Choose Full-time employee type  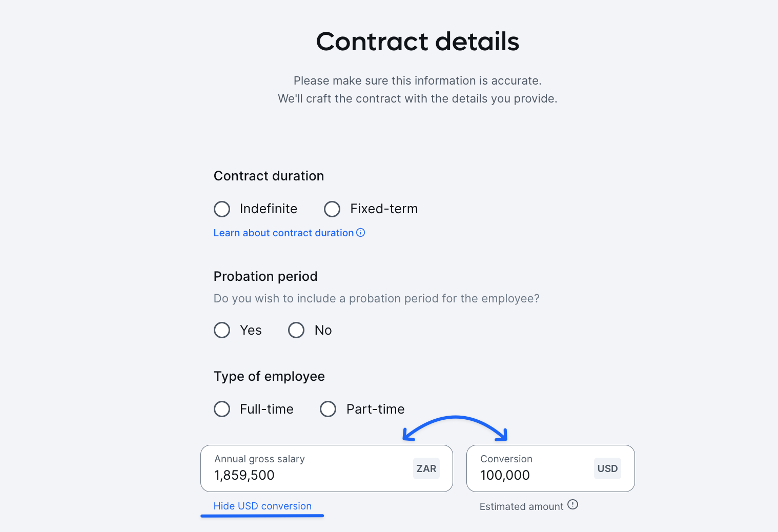point(222,409)
